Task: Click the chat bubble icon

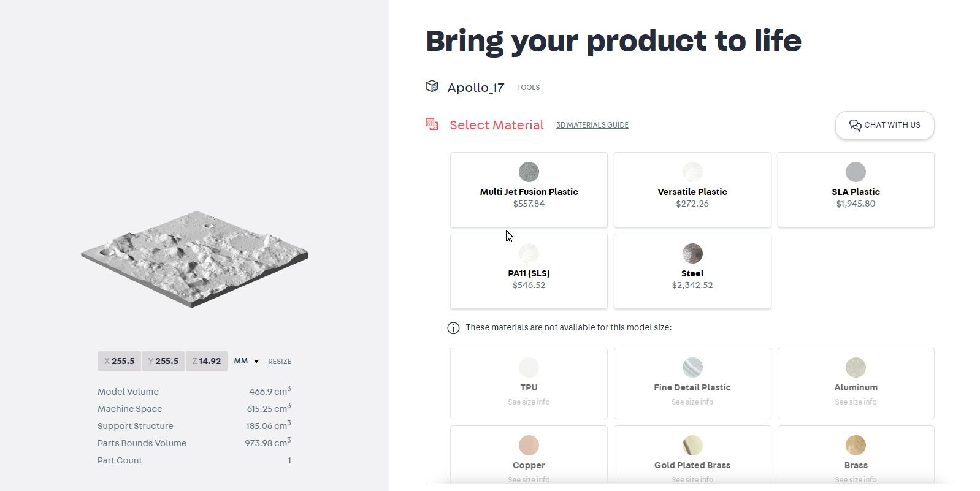Action: click(x=855, y=125)
